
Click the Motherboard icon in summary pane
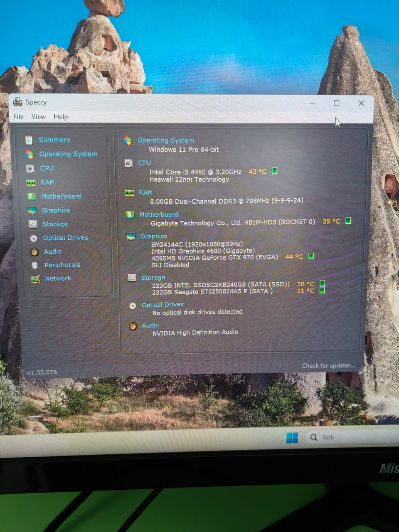tap(130, 215)
